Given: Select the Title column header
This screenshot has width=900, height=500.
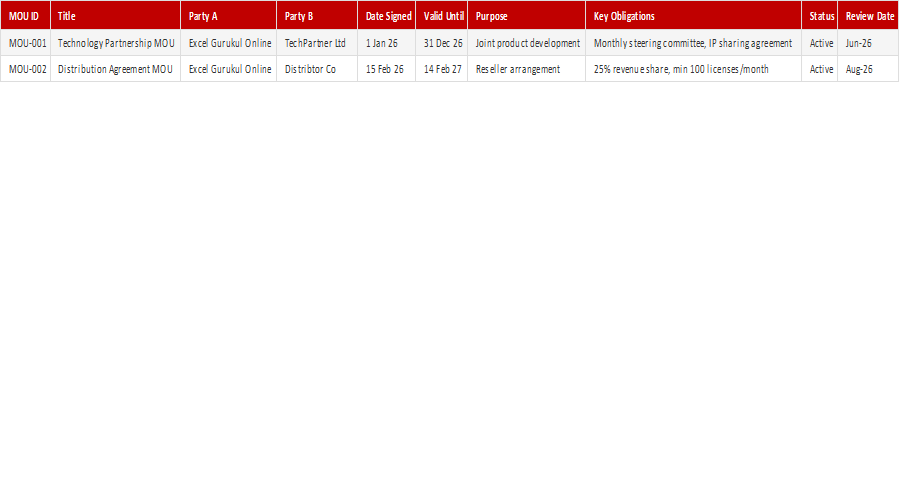Looking at the screenshot, I should (115, 15).
